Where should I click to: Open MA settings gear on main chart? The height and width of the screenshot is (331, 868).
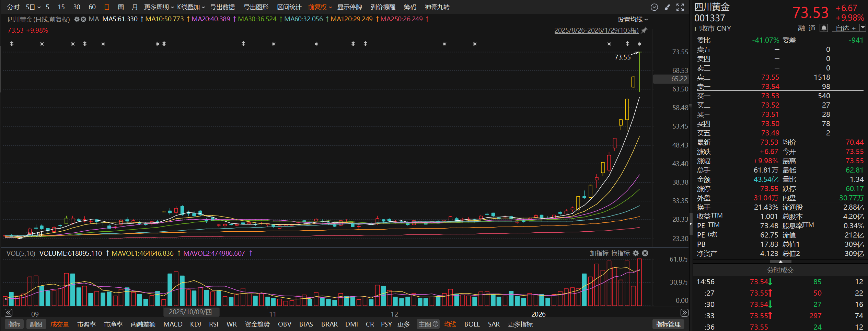[77, 19]
